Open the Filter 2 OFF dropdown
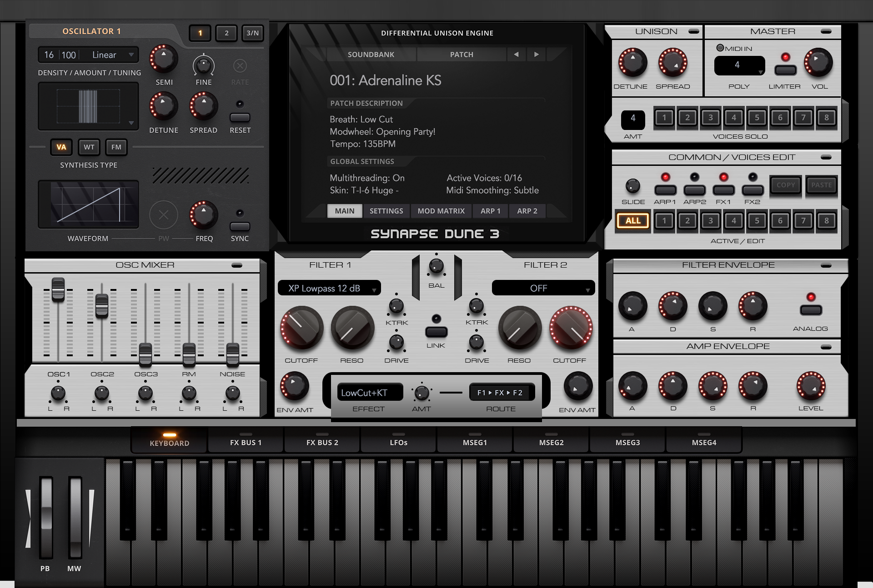Viewport: 873px width, 588px height. [543, 288]
